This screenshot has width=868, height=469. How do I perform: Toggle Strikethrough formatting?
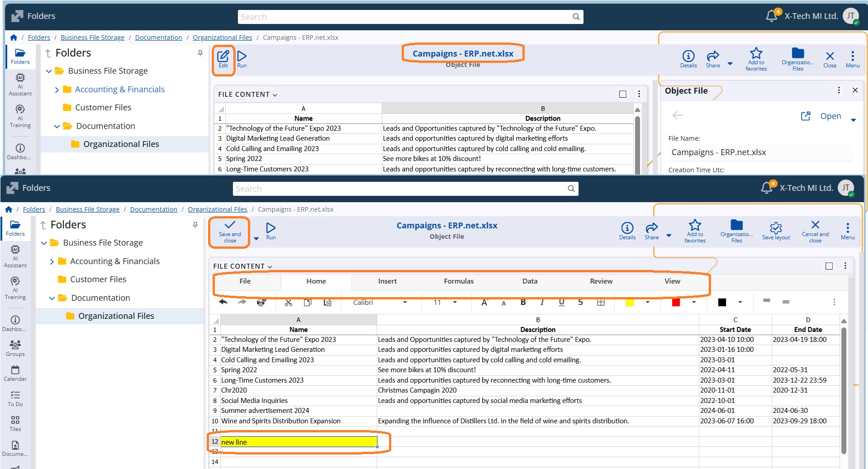581,302
